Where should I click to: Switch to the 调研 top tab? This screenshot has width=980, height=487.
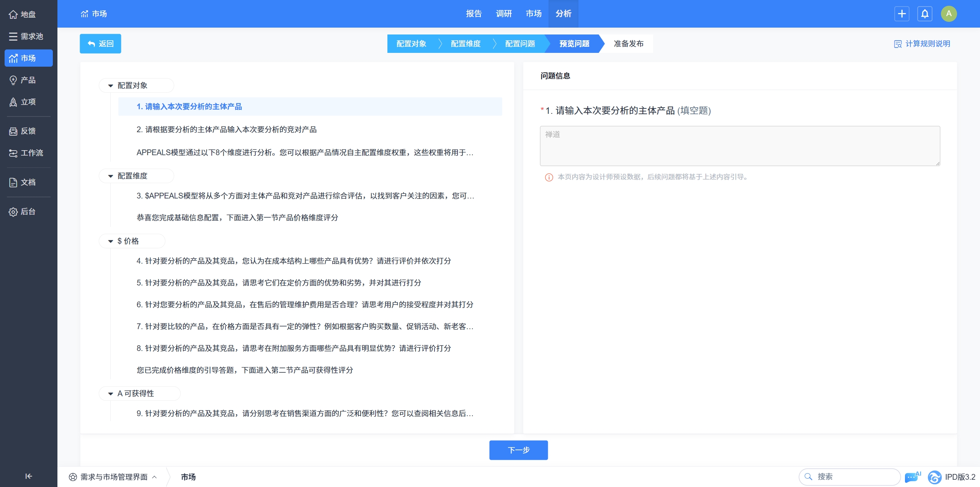click(x=503, y=14)
